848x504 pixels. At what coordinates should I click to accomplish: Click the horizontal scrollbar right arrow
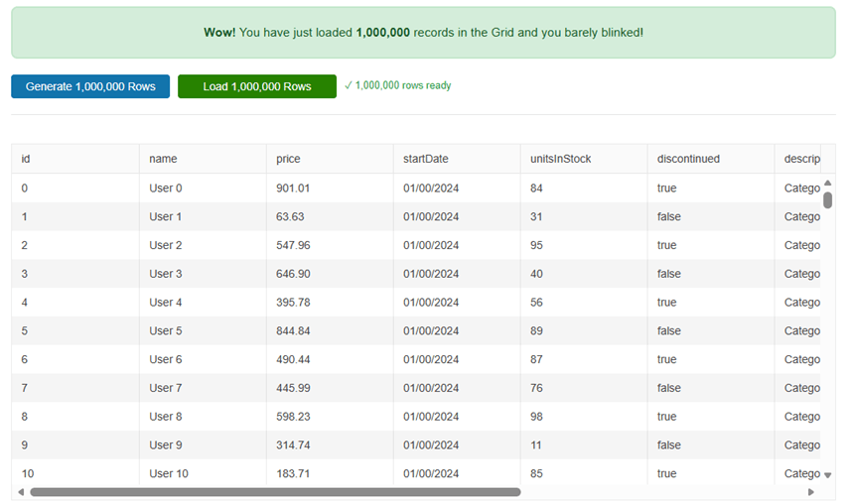pyautogui.click(x=811, y=492)
